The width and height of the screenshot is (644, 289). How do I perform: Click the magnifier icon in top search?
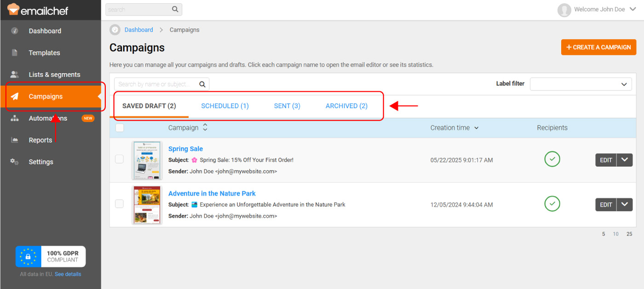pyautogui.click(x=175, y=9)
